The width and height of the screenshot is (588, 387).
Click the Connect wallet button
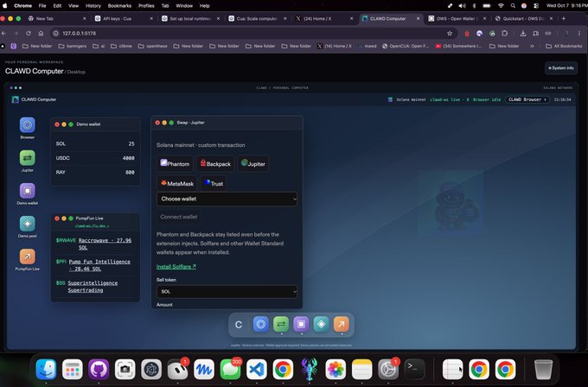(179, 217)
